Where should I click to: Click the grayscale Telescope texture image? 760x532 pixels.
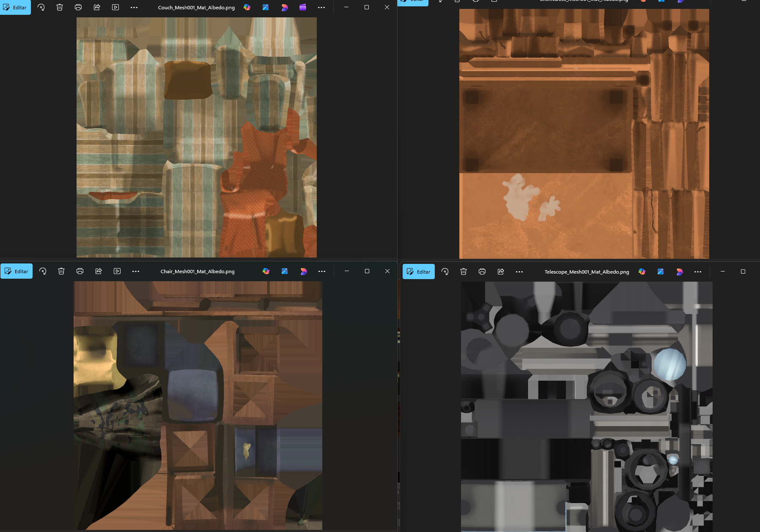[587, 407]
